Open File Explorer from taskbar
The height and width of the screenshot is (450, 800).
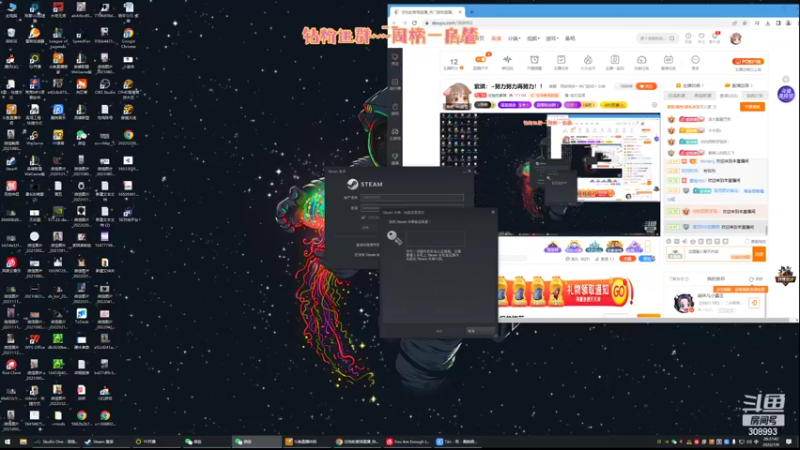23,442
